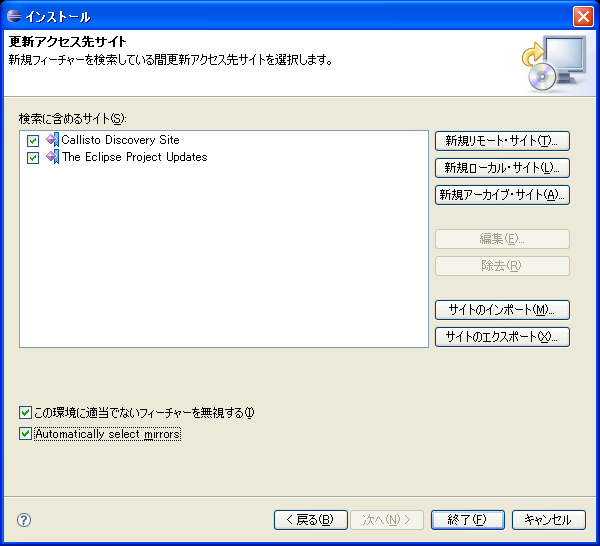Go back with the 戻る button

[x=310, y=520]
